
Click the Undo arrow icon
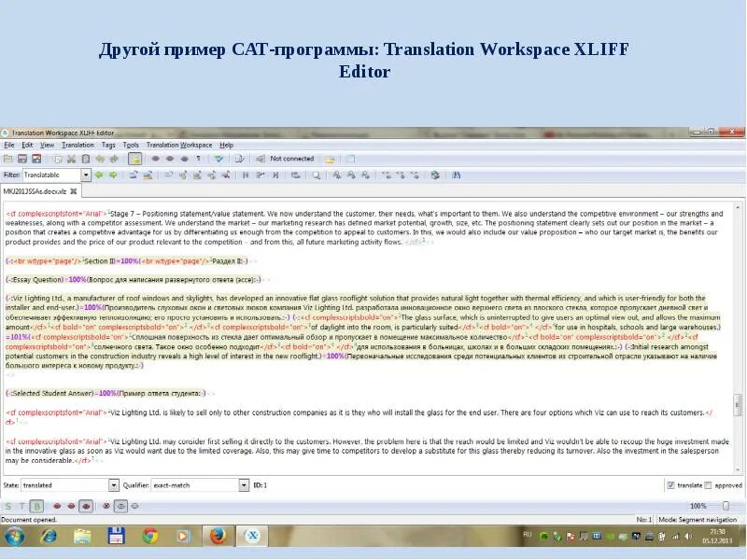click(100, 159)
